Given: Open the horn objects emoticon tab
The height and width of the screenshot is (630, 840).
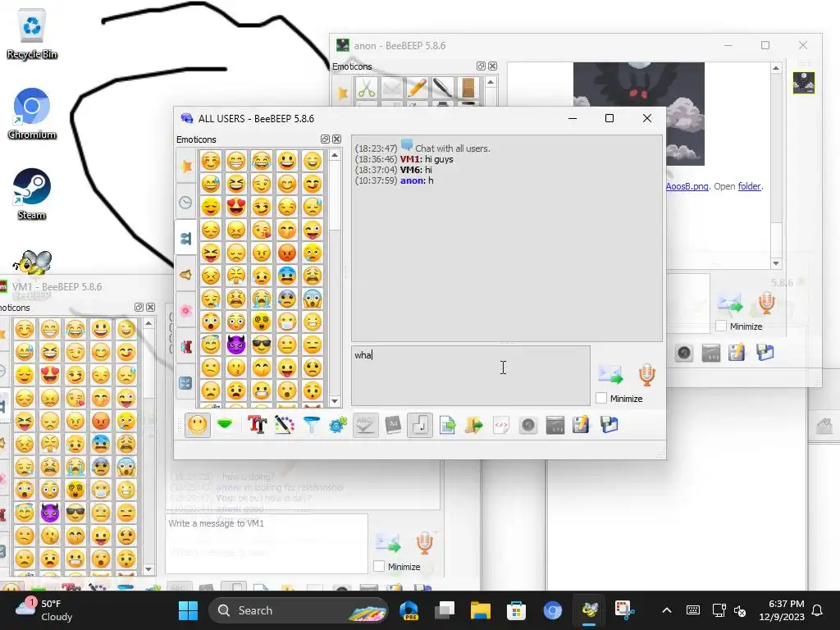Looking at the screenshot, I should click(x=186, y=274).
